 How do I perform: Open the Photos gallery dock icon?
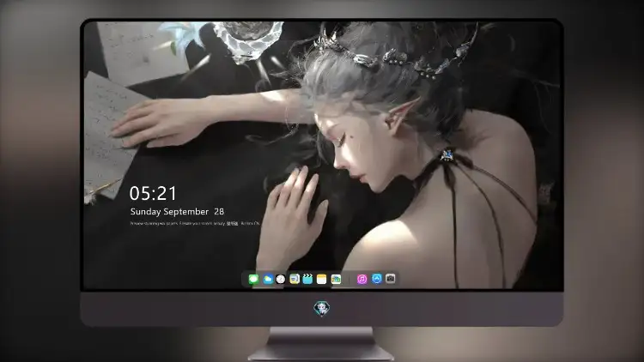click(336, 279)
